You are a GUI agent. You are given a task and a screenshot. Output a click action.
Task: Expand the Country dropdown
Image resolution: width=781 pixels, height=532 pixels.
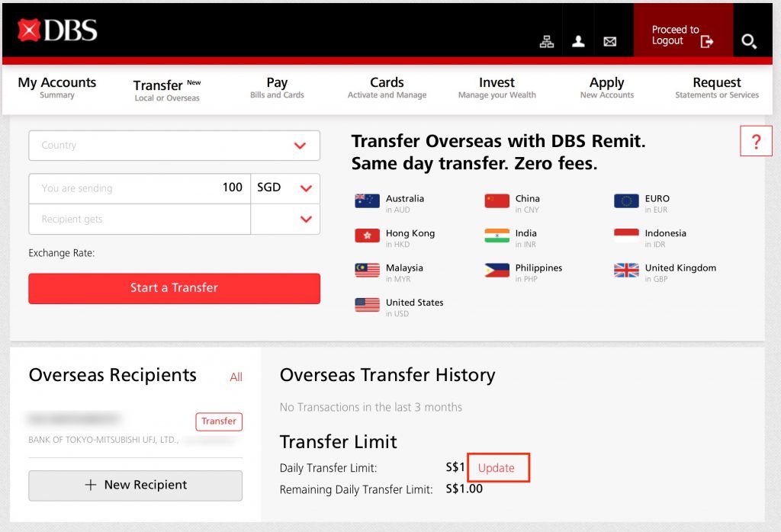pyautogui.click(x=175, y=146)
